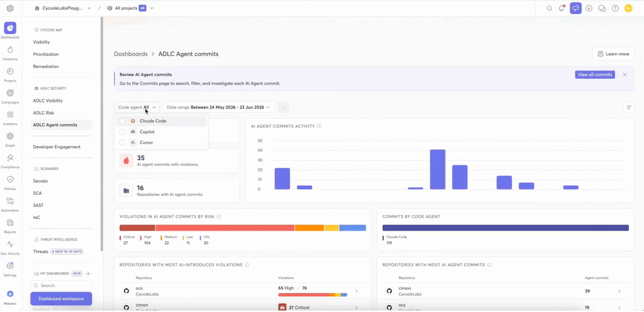Image resolution: width=644 pixels, height=312 pixels.
Task: Open the Date range filter dropdown
Action: pyautogui.click(x=219, y=107)
